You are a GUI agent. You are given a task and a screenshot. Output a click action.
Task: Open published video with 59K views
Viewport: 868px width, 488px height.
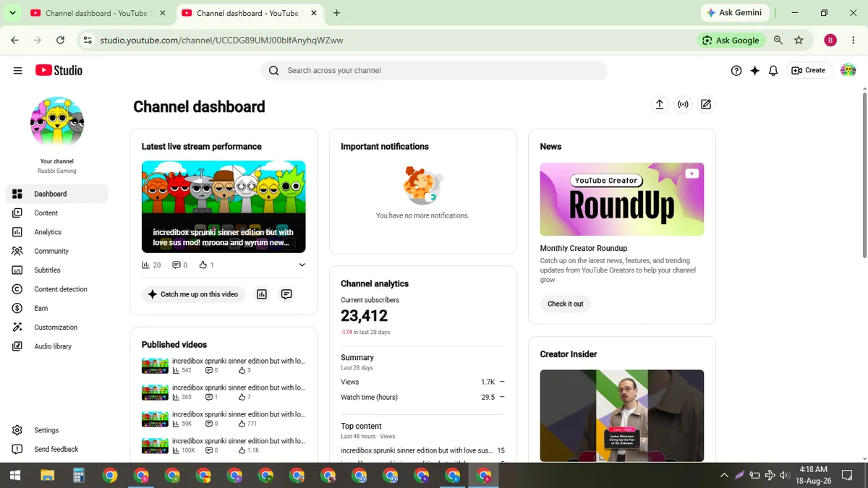tap(224, 419)
